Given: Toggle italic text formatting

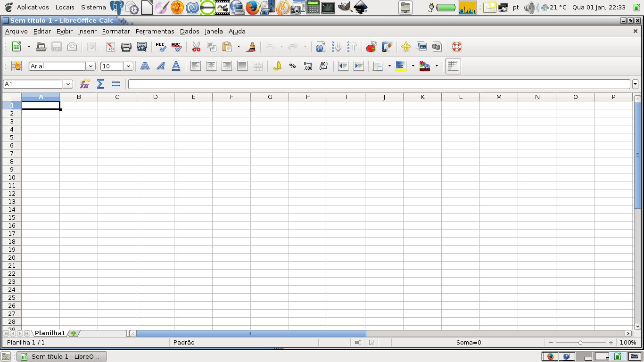Looking at the screenshot, I should point(161,66).
